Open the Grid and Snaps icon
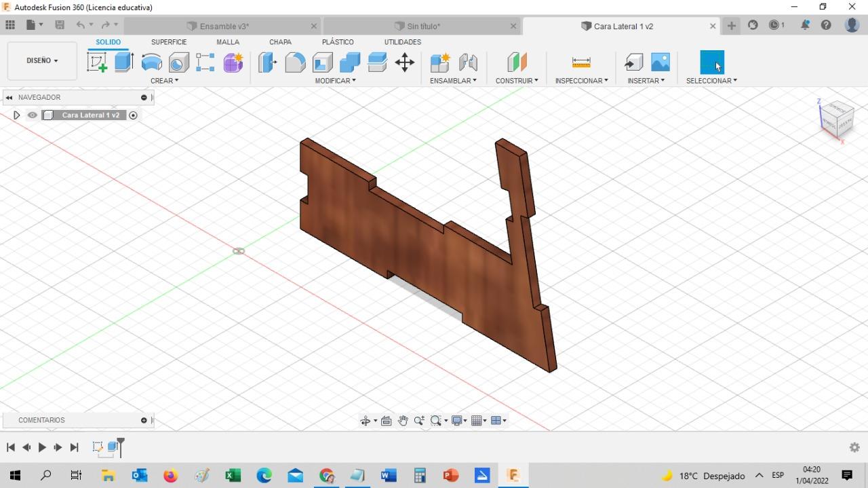This screenshot has height=488, width=868. click(477, 421)
